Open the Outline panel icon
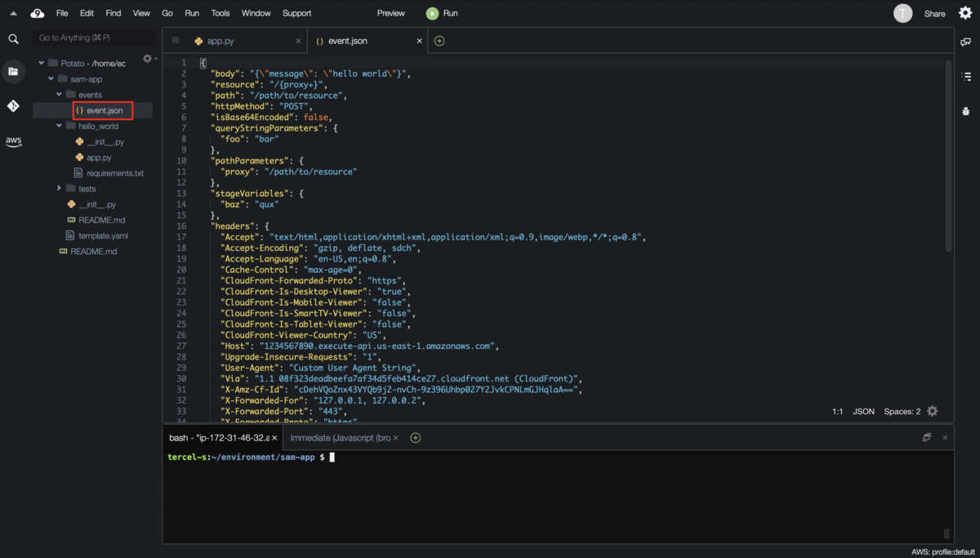The width and height of the screenshot is (980, 558). coord(966,76)
